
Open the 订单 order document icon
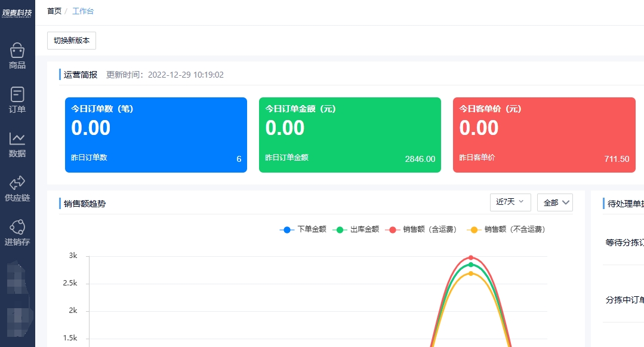tap(17, 94)
